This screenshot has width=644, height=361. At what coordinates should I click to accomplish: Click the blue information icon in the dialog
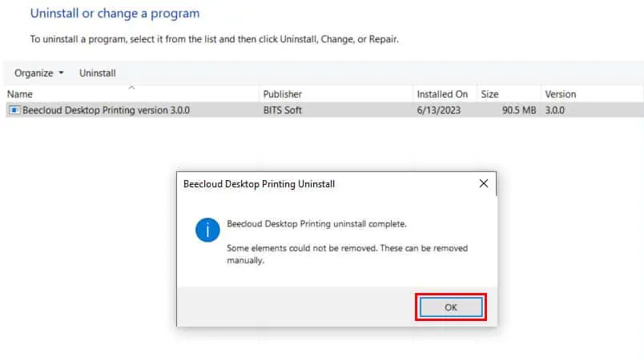coord(207,230)
